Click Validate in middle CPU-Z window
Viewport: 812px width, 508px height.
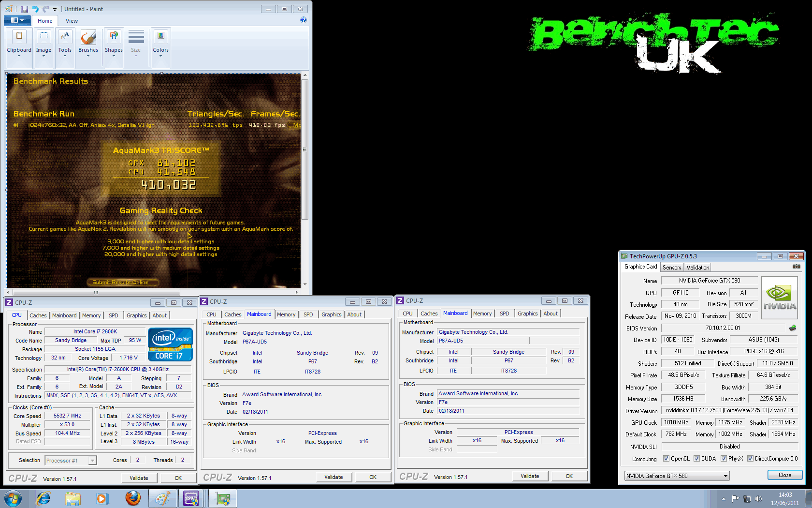[333, 477]
